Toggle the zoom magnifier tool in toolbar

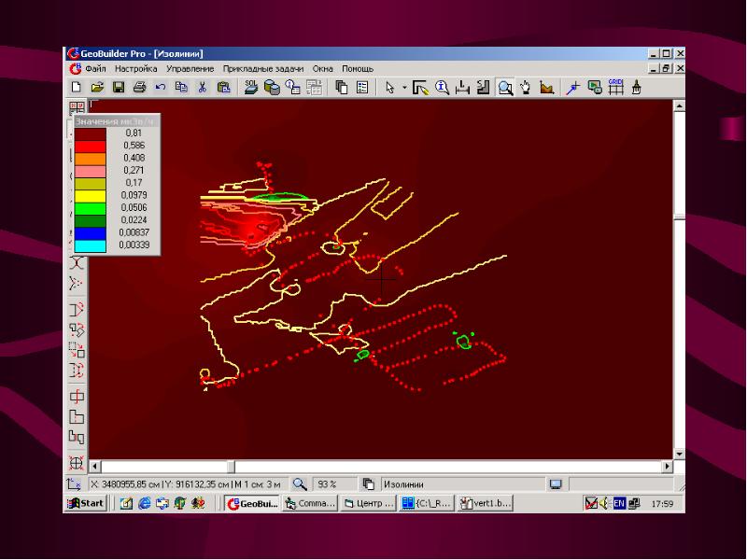(x=504, y=88)
